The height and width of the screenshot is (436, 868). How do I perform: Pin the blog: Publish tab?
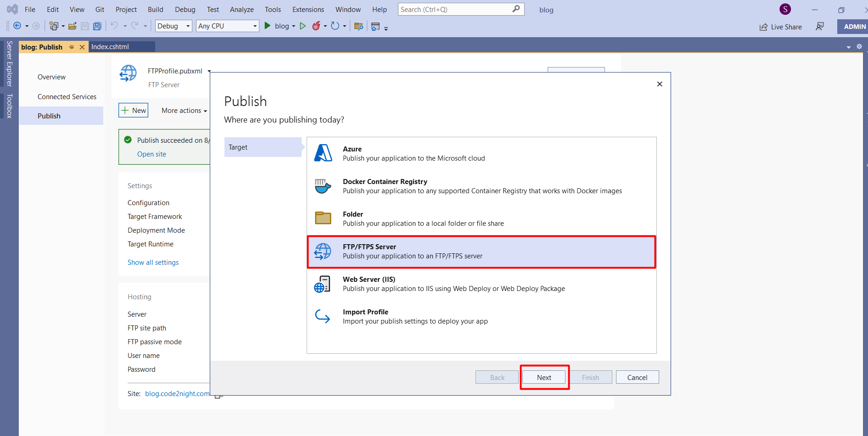pyautogui.click(x=72, y=47)
